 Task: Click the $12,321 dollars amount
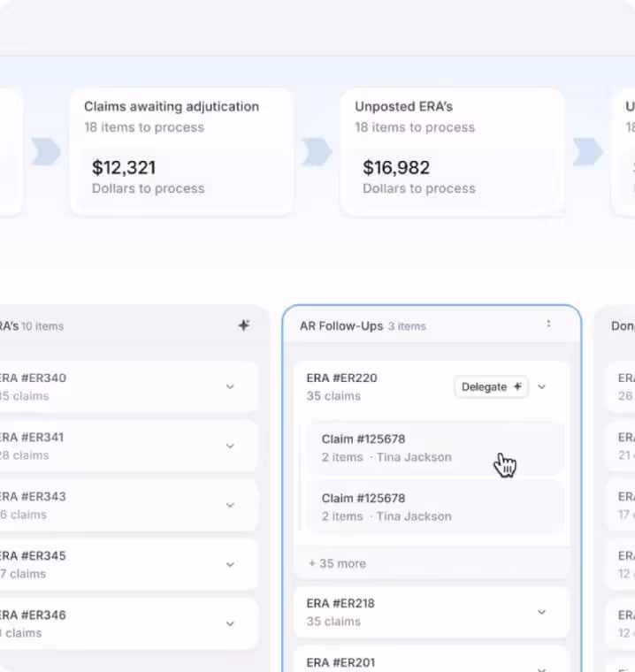point(124,168)
